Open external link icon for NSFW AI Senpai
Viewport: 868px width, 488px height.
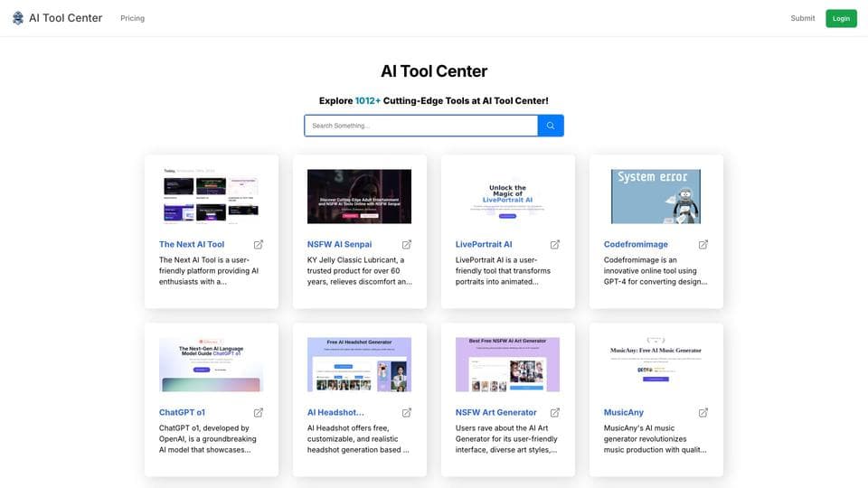coord(407,245)
